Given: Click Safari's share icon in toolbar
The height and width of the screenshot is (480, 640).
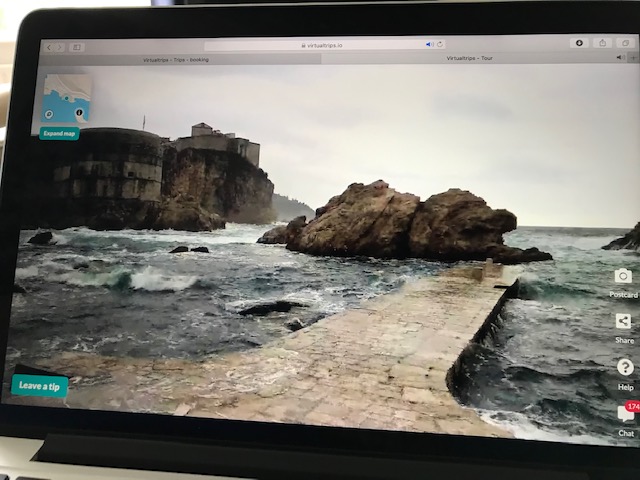Looking at the screenshot, I should click(603, 44).
